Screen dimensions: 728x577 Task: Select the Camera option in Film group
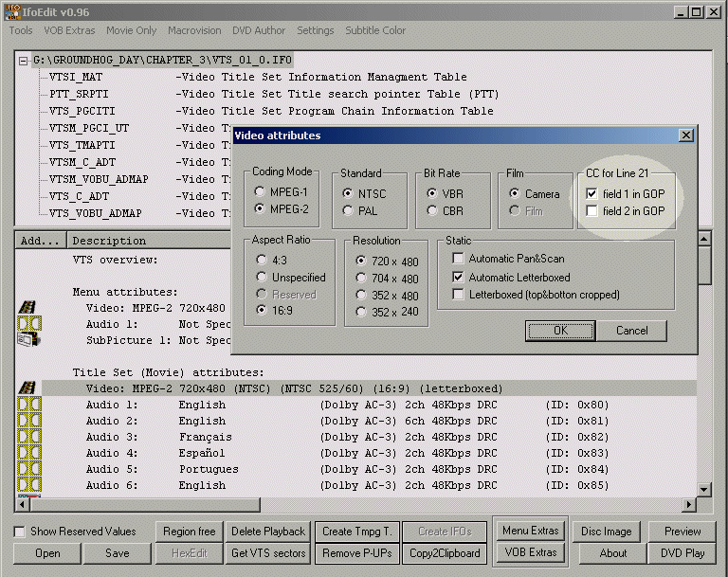(535, 193)
